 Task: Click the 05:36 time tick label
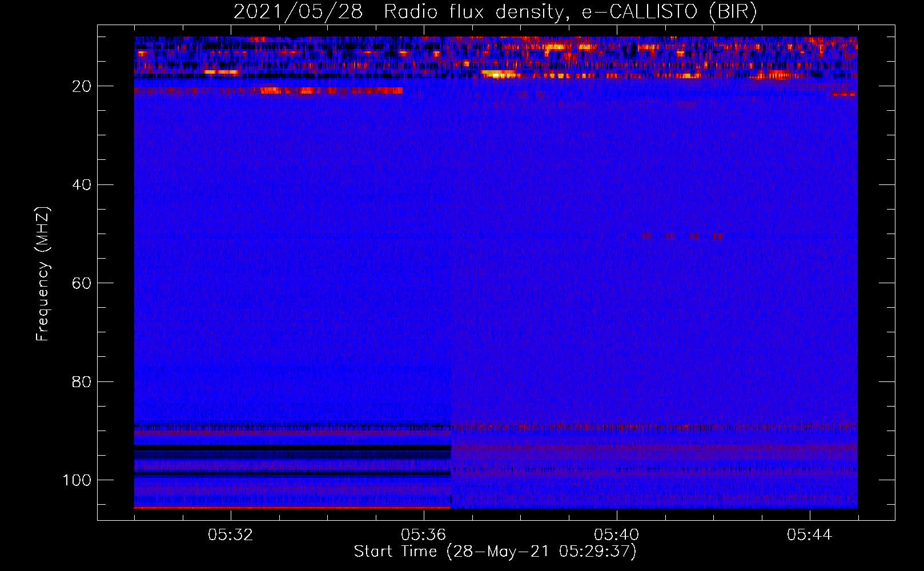pyautogui.click(x=424, y=535)
